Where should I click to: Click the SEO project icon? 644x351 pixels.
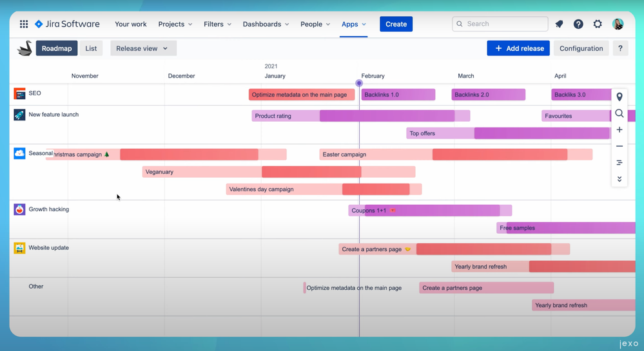(x=19, y=93)
